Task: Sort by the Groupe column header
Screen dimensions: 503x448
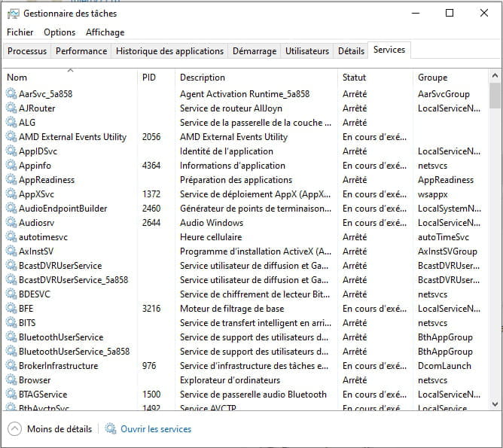Action: point(450,78)
